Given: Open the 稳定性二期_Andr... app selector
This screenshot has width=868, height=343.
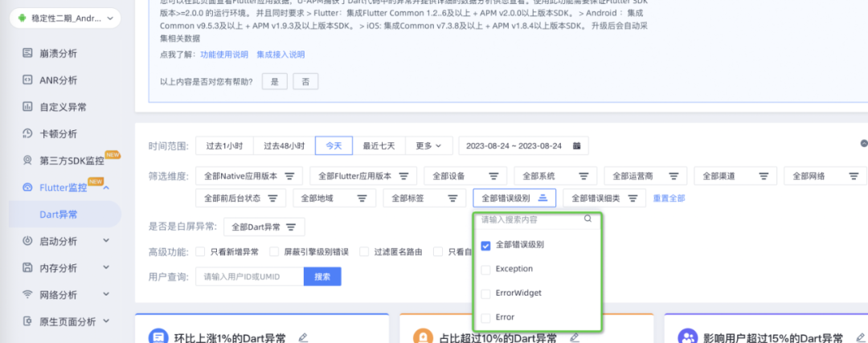Looking at the screenshot, I should [65, 18].
